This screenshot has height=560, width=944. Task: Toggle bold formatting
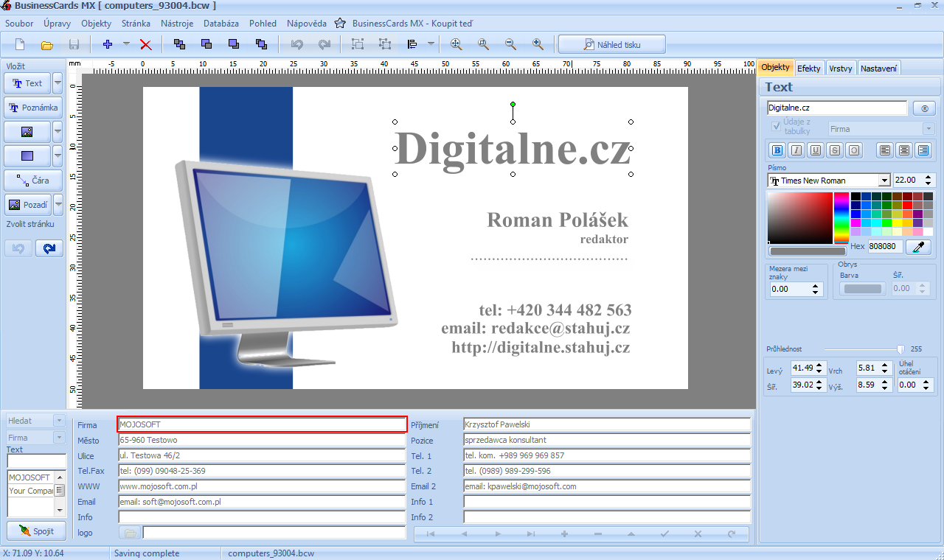pyautogui.click(x=777, y=150)
